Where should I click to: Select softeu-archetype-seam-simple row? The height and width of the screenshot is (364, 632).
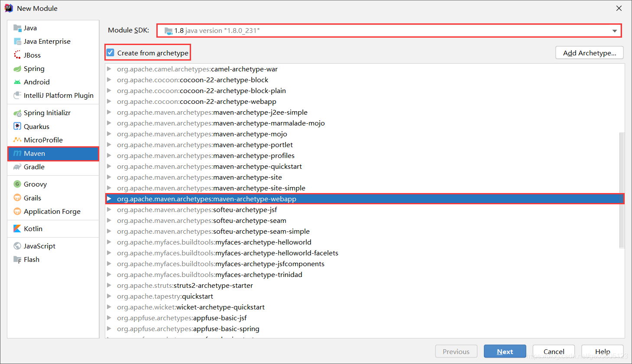click(x=365, y=231)
